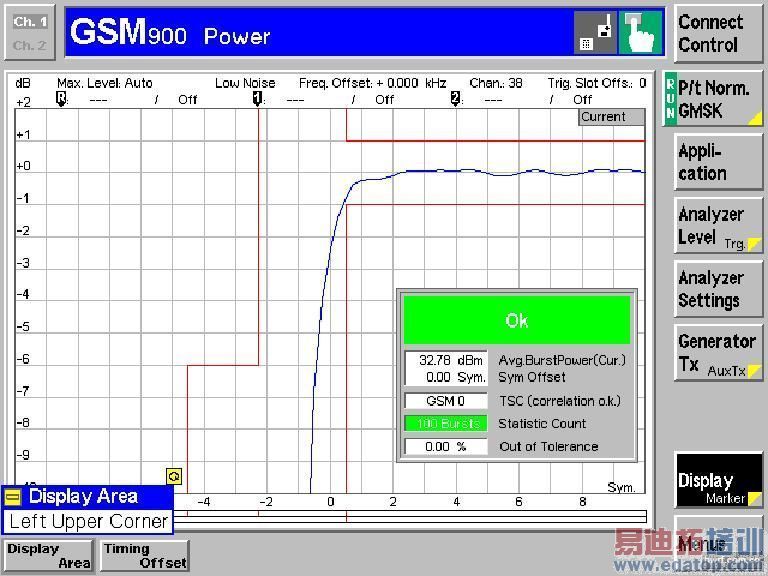Click the yellow Display Area popup icon
Screen dimensions: 768x576
(x=13, y=497)
